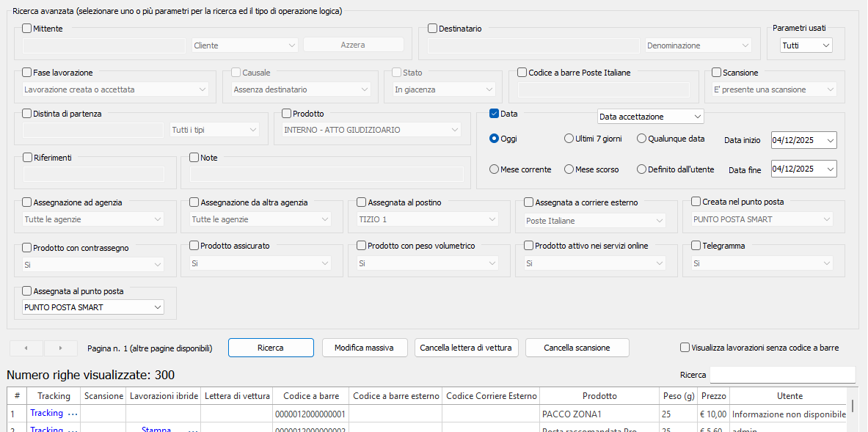Uncheck the Data filter checkbox
Viewport: 868px width, 432px height.
[494, 114]
